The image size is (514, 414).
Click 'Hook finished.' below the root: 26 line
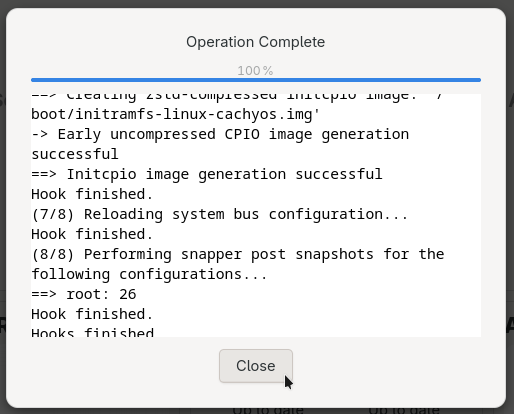92,314
